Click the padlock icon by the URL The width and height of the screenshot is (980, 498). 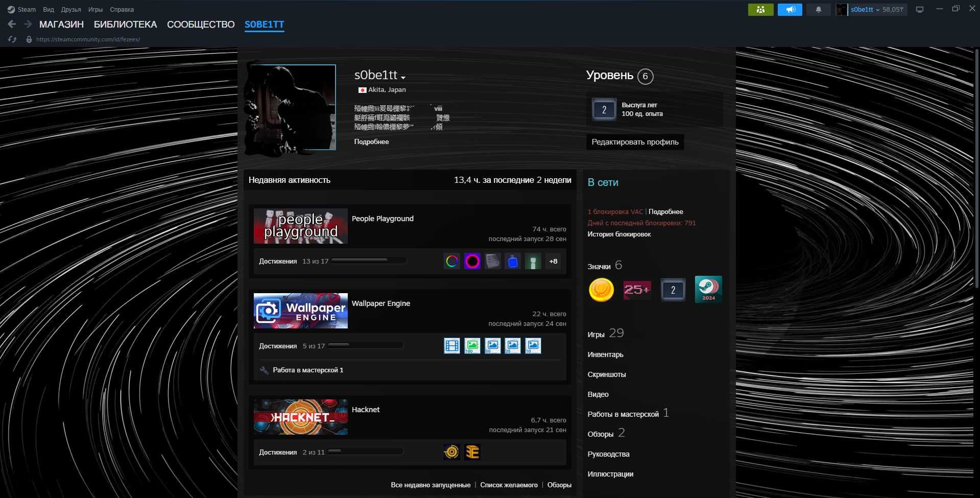tap(29, 39)
